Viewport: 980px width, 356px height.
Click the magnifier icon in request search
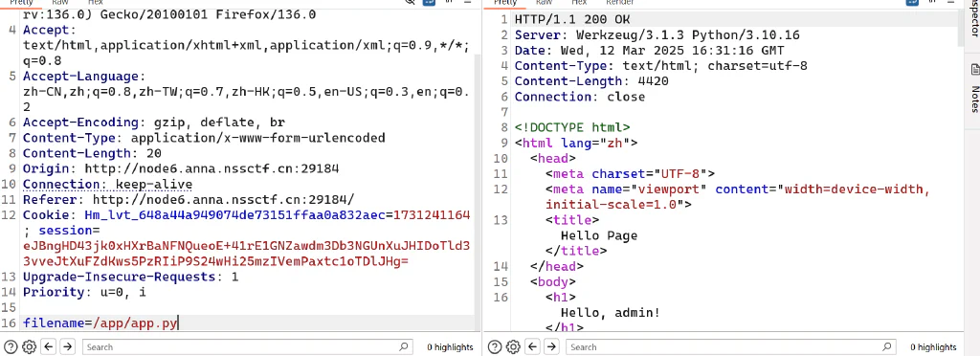(x=403, y=346)
